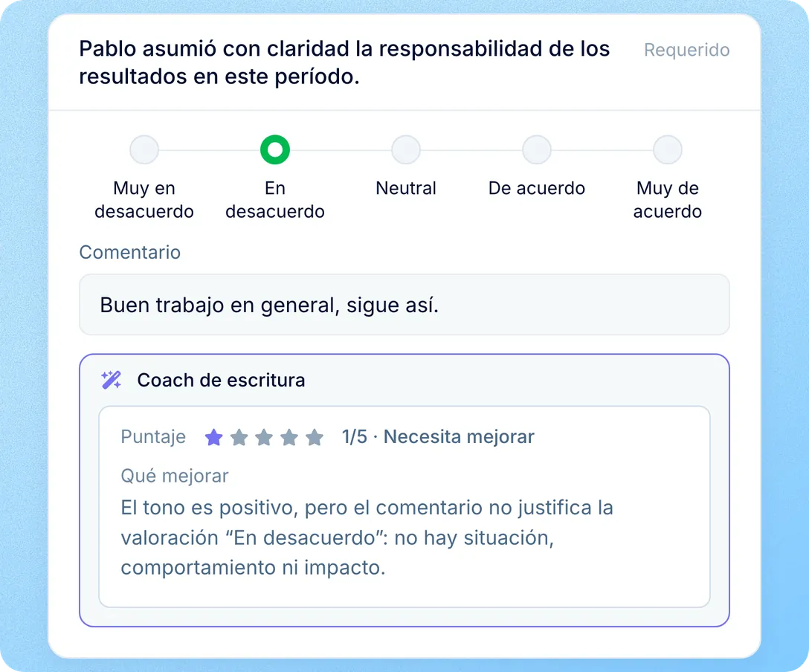Select the 'En desacuerdo' green radio option
809x672 pixels.
275,149
